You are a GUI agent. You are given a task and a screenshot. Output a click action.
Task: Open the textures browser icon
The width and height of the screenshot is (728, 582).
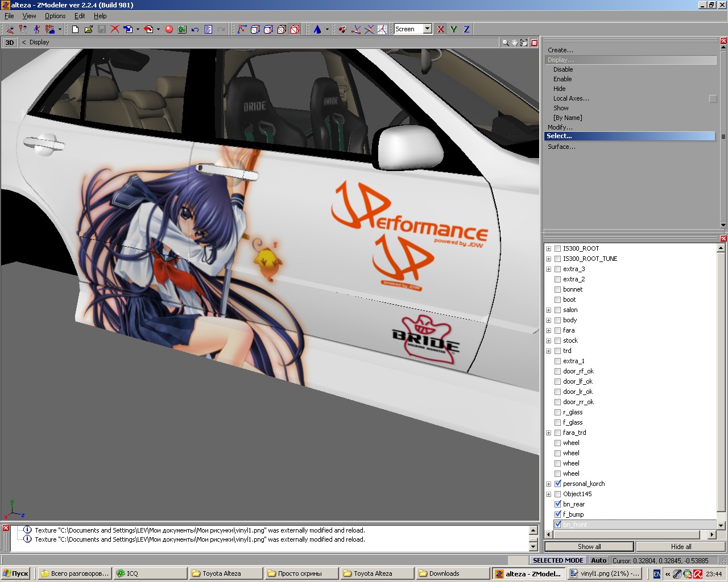coord(182,29)
